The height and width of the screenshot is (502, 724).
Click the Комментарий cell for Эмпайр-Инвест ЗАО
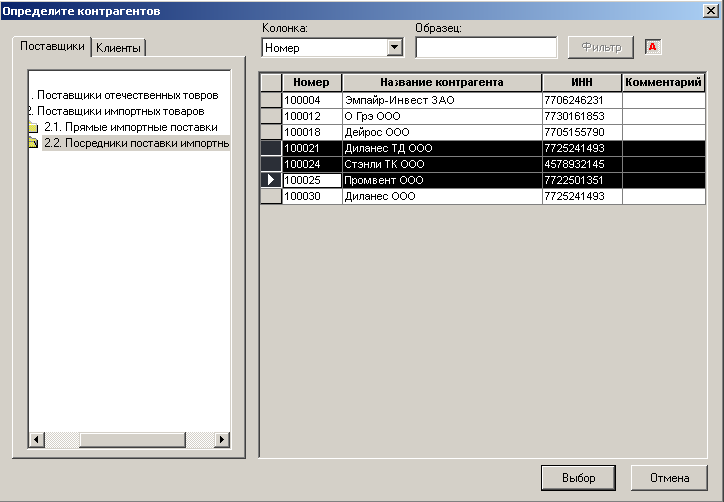664,100
